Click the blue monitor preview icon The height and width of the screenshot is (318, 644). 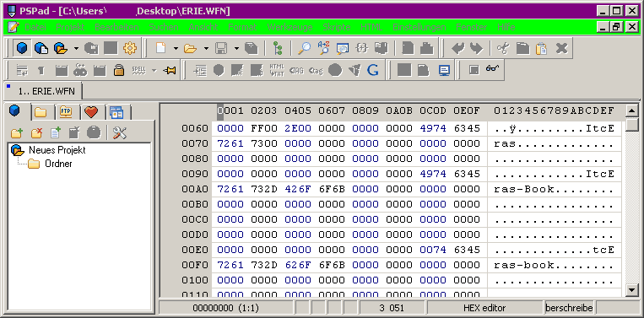tap(444, 71)
